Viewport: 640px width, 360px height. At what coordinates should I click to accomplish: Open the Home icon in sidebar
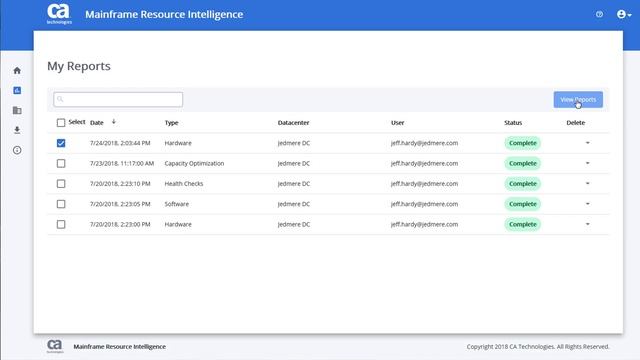pos(17,70)
